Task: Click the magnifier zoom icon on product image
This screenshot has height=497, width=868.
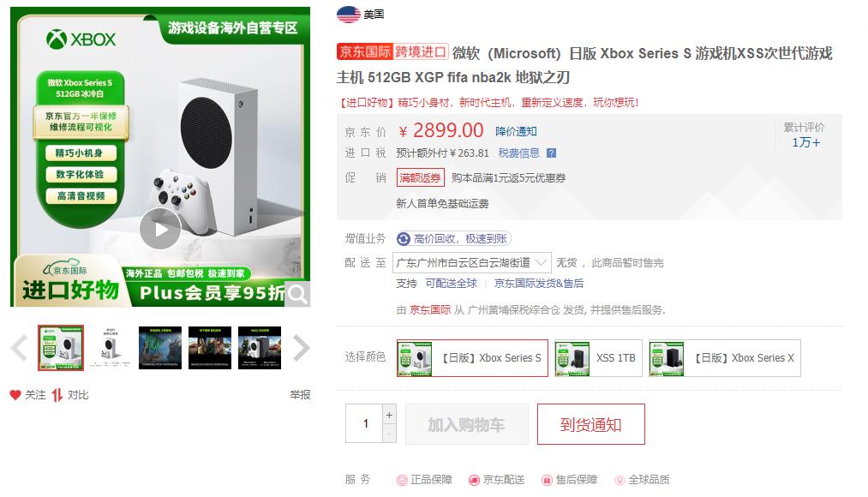Action: pyautogui.click(x=297, y=295)
